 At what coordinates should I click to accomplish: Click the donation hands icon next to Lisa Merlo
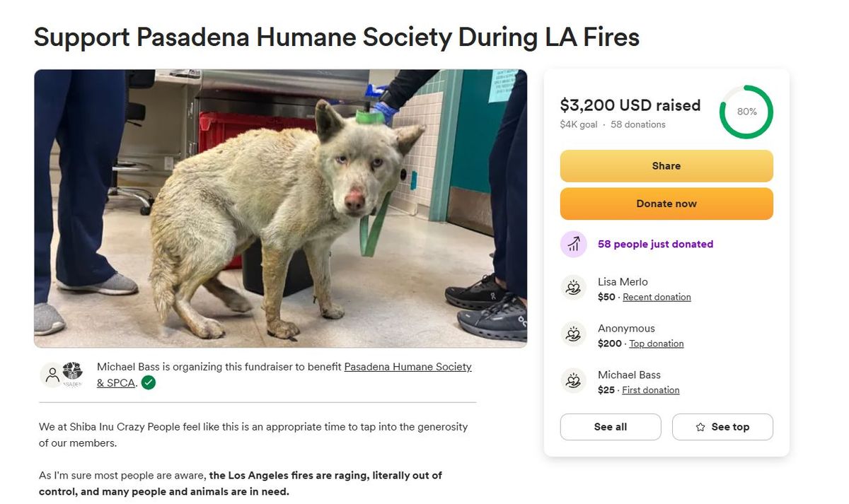(x=573, y=288)
